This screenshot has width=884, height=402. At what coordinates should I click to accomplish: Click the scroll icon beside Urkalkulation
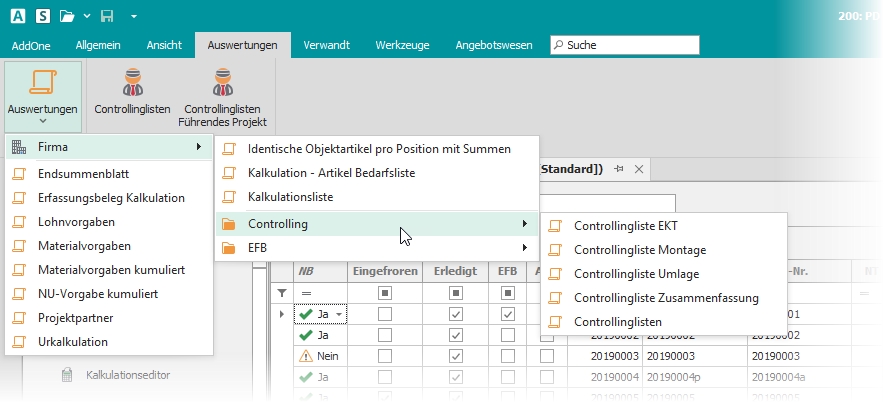point(19,342)
